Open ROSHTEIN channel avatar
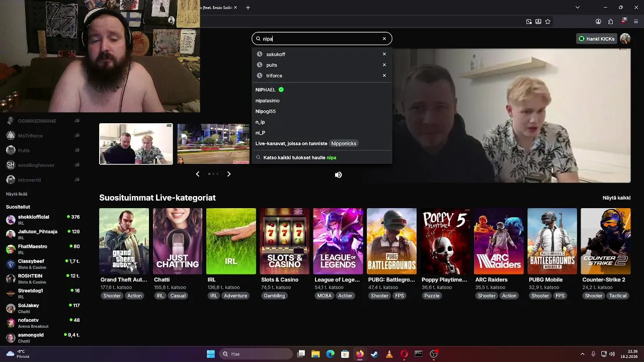 pyautogui.click(x=11, y=279)
